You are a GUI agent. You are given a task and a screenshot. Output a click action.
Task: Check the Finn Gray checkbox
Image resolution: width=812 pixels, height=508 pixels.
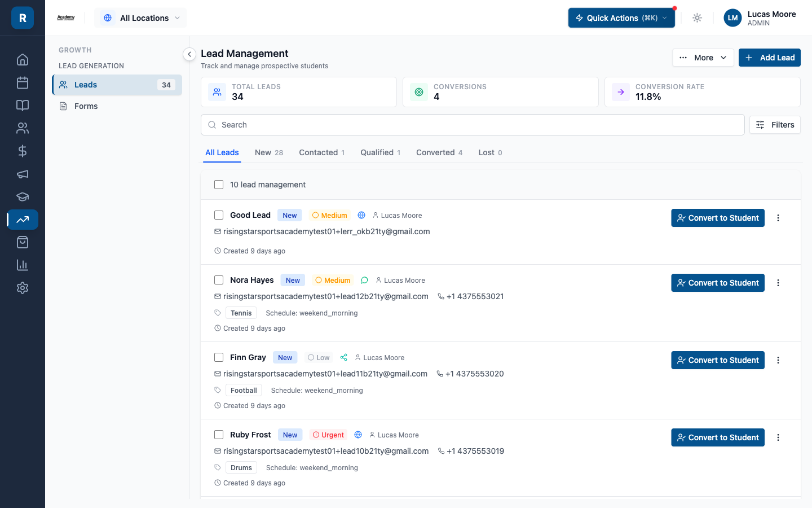(219, 357)
